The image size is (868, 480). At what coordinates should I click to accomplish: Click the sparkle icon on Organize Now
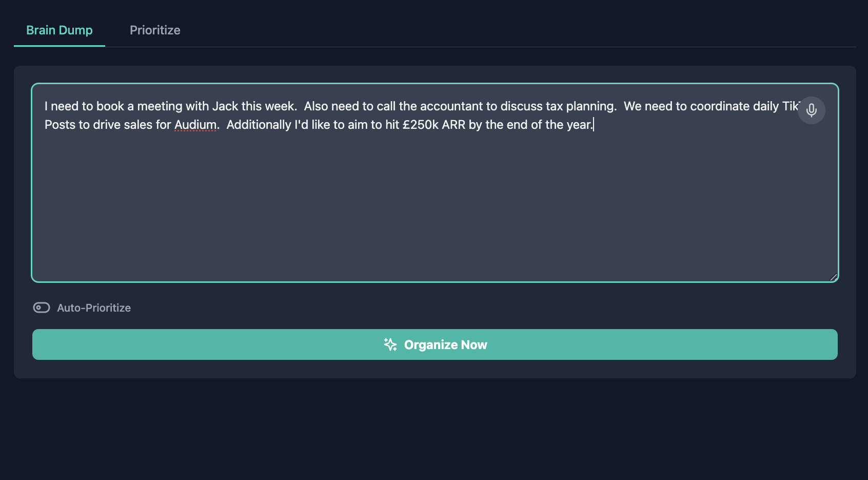[x=390, y=344]
